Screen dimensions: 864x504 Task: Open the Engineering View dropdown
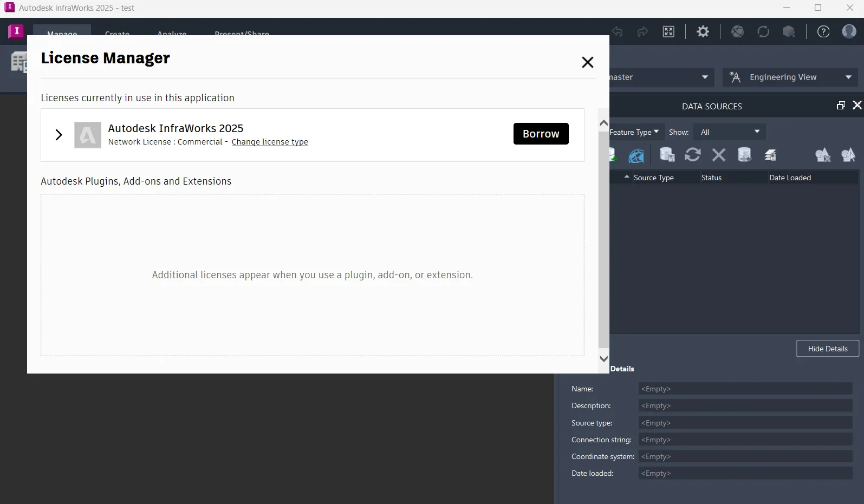tap(790, 77)
